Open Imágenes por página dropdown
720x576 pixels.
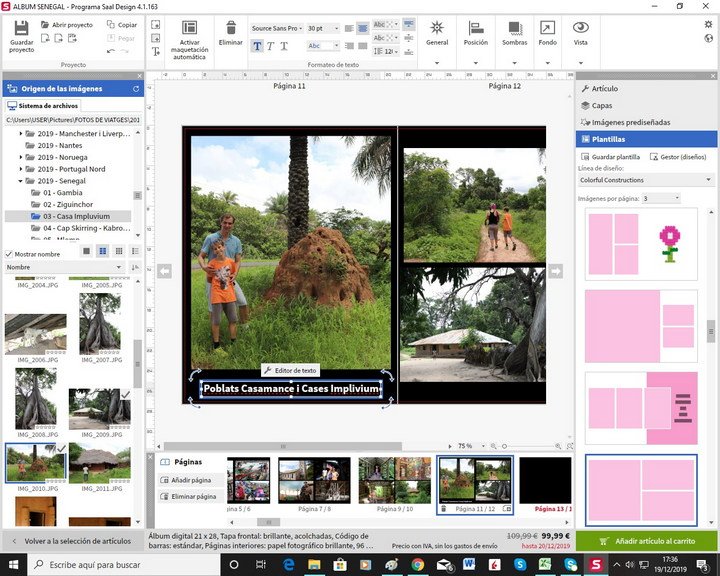click(x=661, y=198)
